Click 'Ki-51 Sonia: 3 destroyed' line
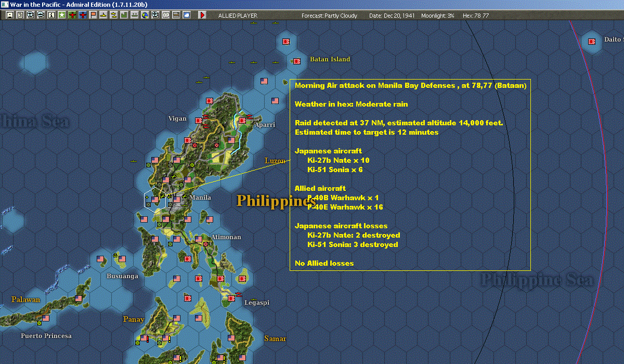The height and width of the screenshot is (364, 624). [353, 244]
